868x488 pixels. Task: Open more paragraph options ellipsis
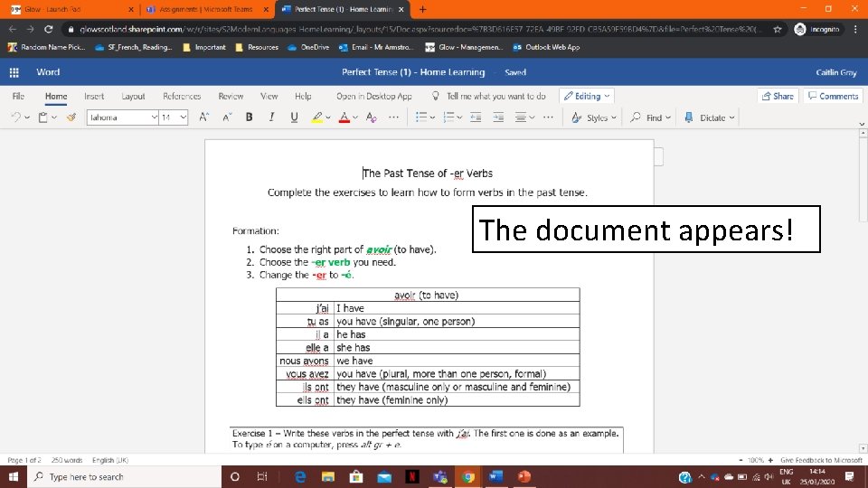pos(548,117)
